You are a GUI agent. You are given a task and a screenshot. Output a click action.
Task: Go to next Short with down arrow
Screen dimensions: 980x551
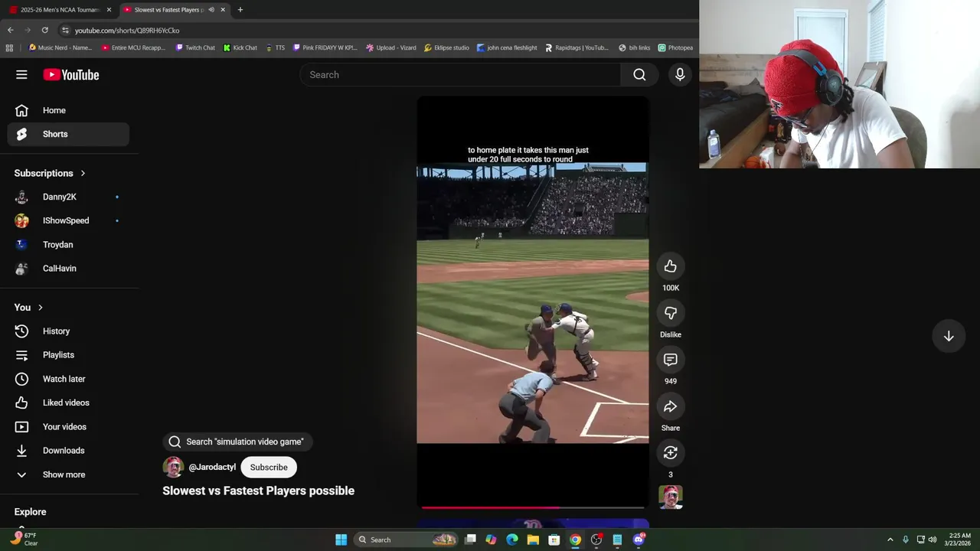[x=948, y=336]
